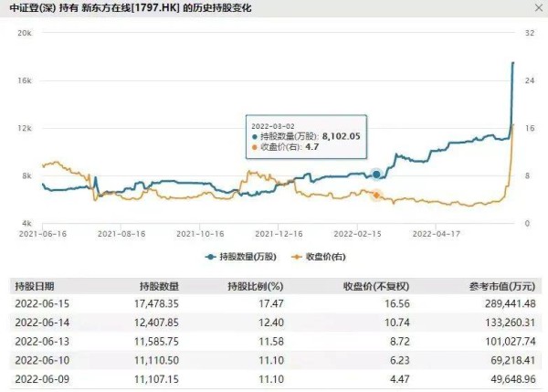Click the blue highlighted point on 2022-03-02
The height and width of the screenshot is (392, 548).
pos(376,175)
